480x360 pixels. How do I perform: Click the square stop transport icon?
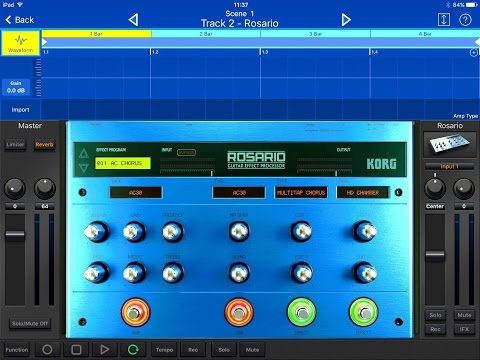coord(76,350)
